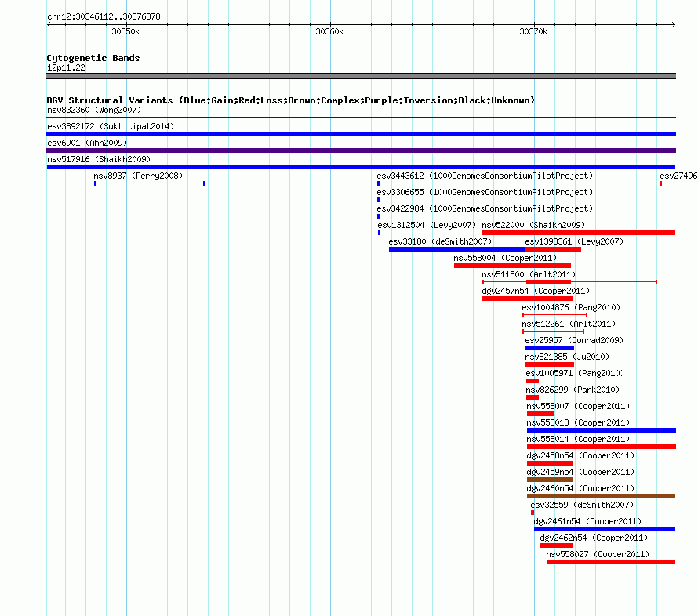Select the nsv558014 (Cooper2011) red loss bar
The height and width of the screenshot is (616, 698).
coord(602,447)
